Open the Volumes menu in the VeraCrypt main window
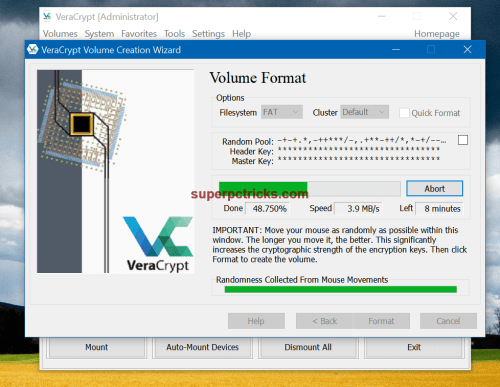 [x=60, y=34]
